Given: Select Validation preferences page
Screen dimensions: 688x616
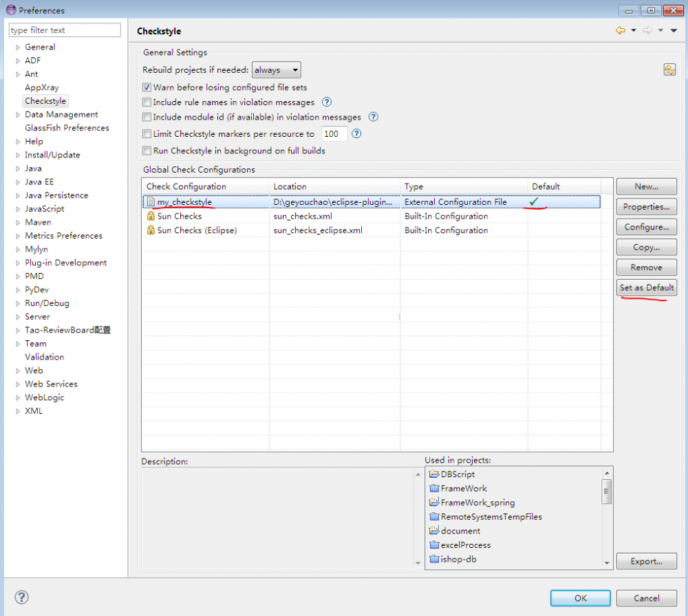Looking at the screenshot, I should pyautogui.click(x=44, y=357).
